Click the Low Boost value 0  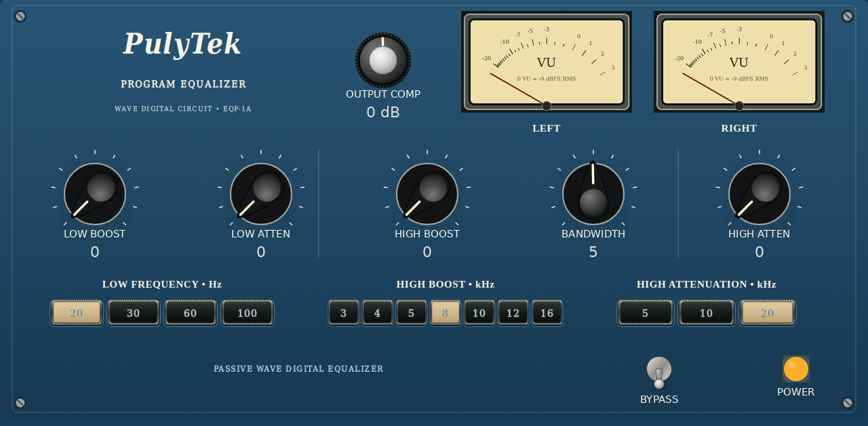[95, 252]
